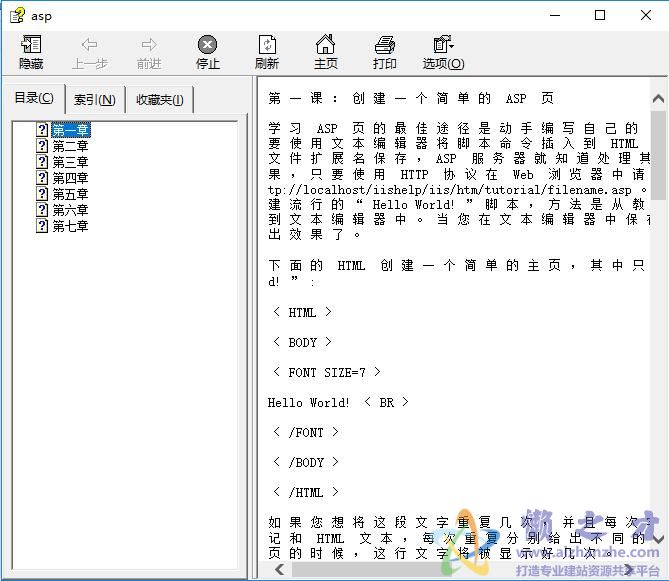The image size is (669, 581).
Task: Click the help page icon beside 第五章
Action: coord(42,195)
